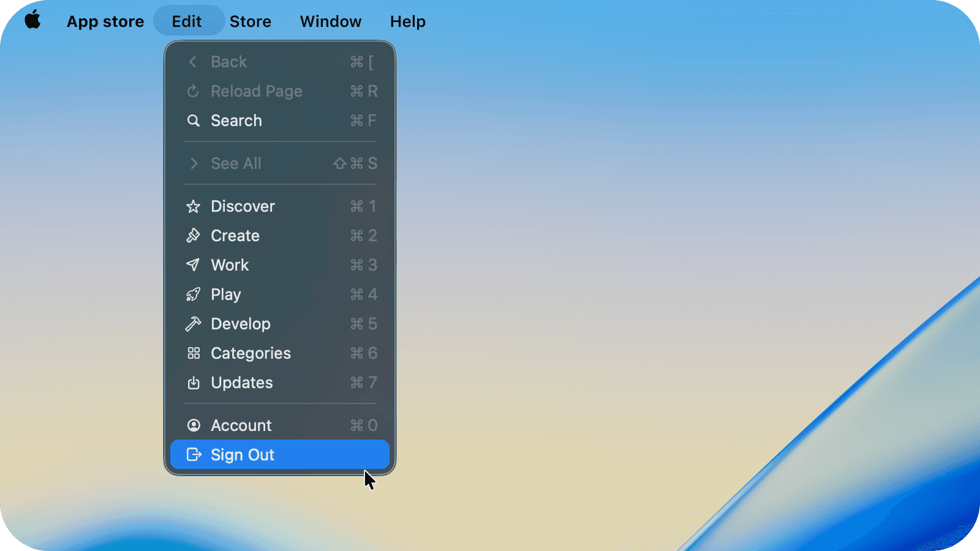The height and width of the screenshot is (551, 980).
Task: Click the Reload Page label
Action: point(257,92)
